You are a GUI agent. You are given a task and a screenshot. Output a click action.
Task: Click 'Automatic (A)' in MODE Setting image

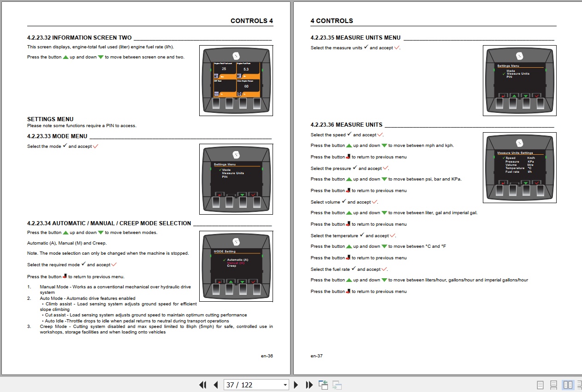point(237,260)
